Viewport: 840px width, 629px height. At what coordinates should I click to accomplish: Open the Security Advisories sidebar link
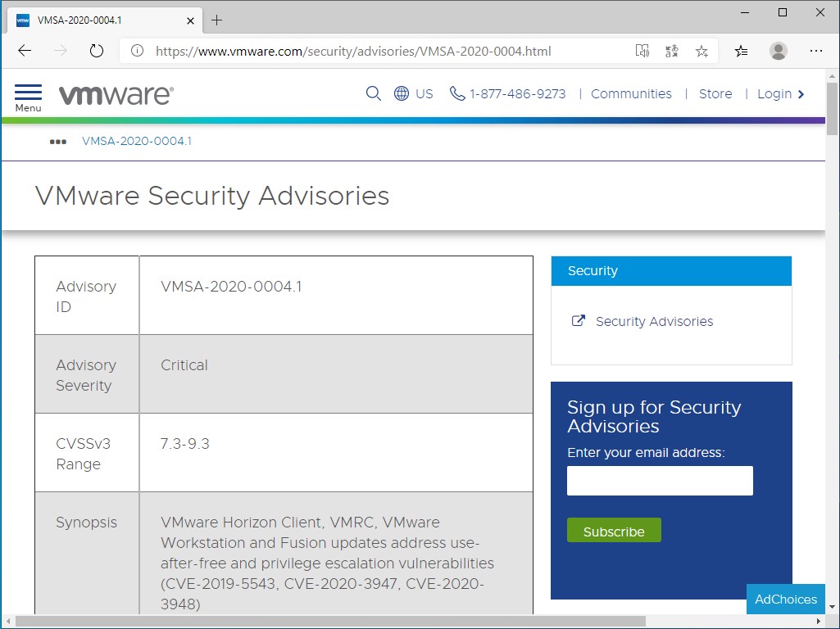tap(654, 321)
